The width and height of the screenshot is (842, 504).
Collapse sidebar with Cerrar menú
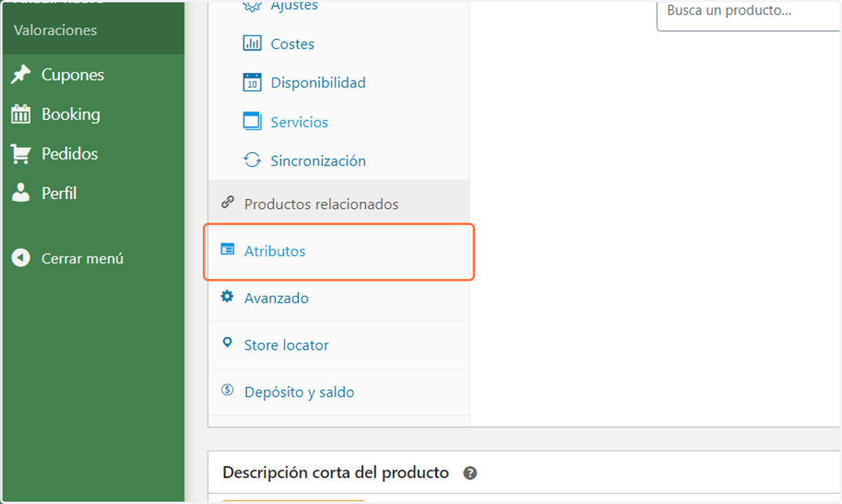pyautogui.click(x=82, y=258)
